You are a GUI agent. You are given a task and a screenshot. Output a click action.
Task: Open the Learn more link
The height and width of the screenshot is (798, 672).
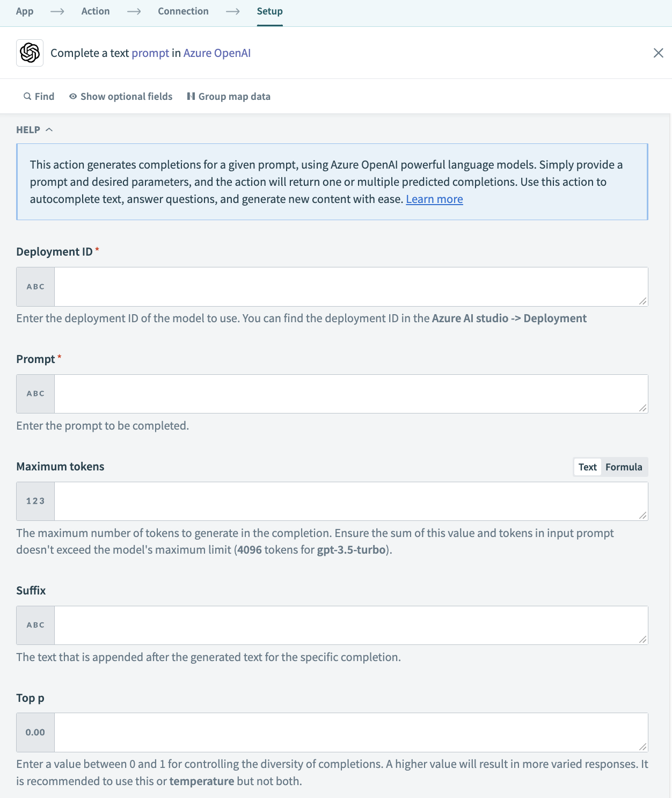(x=434, y=199)
